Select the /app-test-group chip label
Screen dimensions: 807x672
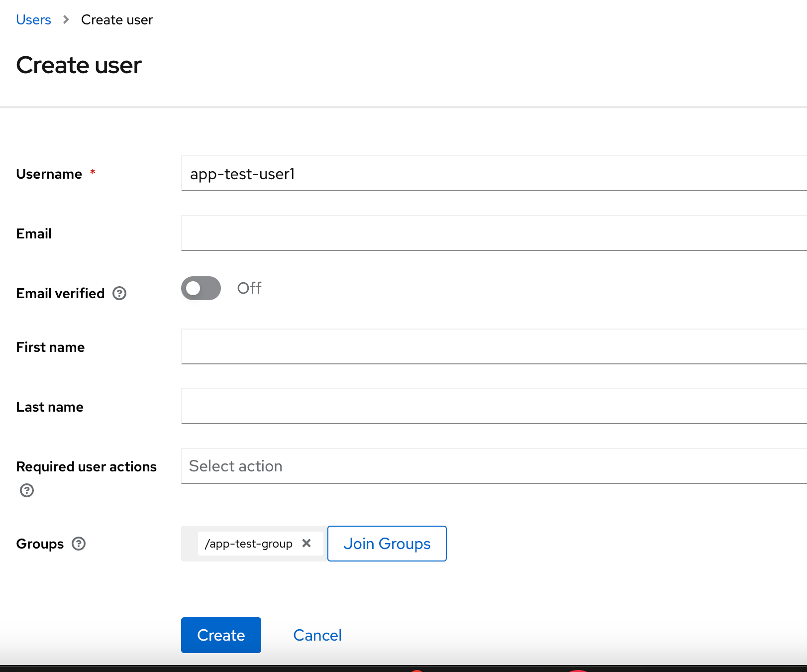(x=247, y=544)
